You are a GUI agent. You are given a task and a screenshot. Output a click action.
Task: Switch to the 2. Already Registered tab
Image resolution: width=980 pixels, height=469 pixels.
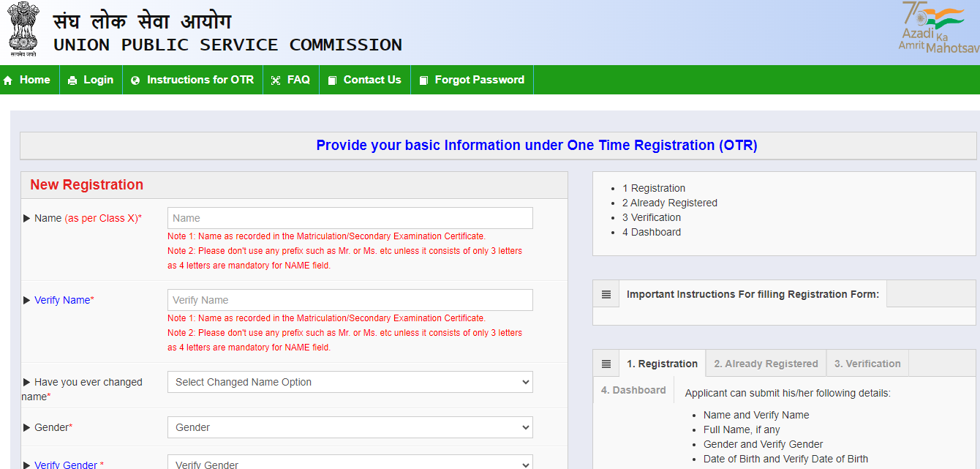point(766,364)
